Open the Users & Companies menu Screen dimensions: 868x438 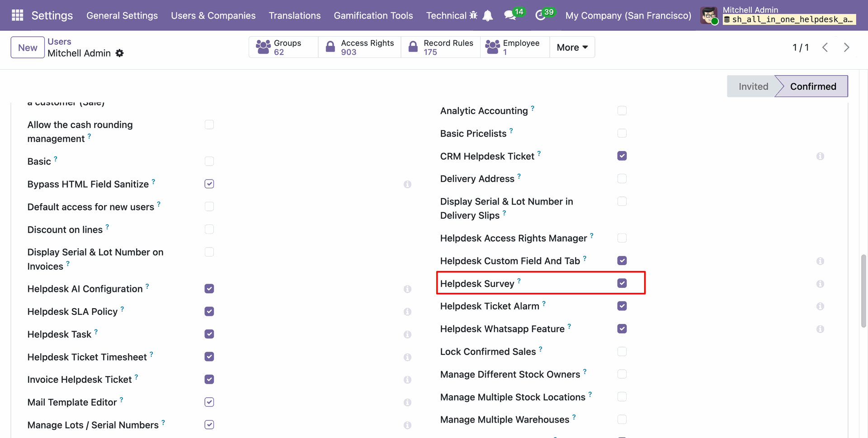pos(213,15)
